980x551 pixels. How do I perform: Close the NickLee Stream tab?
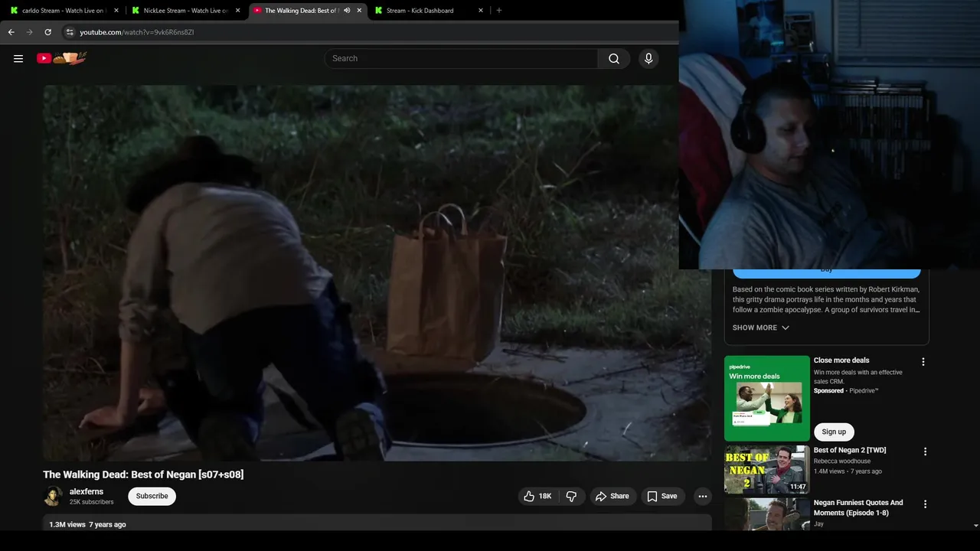point(238,11)
